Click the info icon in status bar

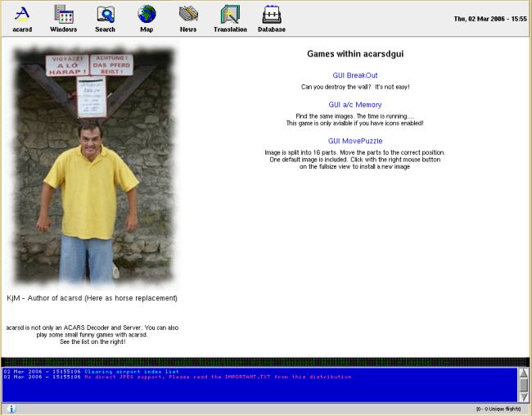[x=11, y=409]
